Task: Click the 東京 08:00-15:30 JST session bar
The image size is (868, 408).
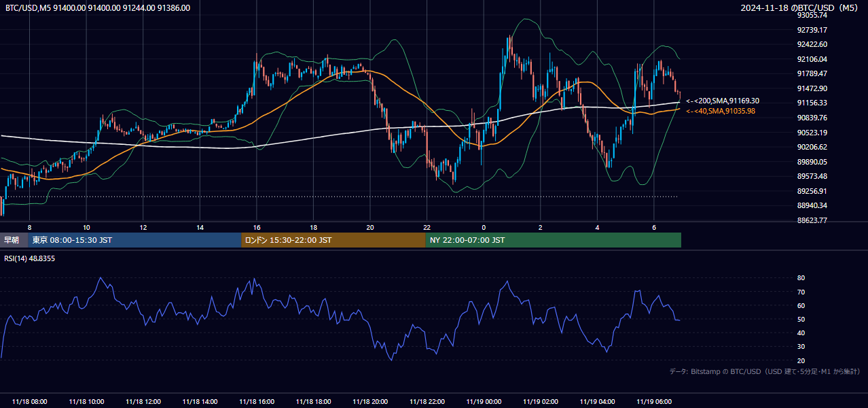Action: coord(134,240)
